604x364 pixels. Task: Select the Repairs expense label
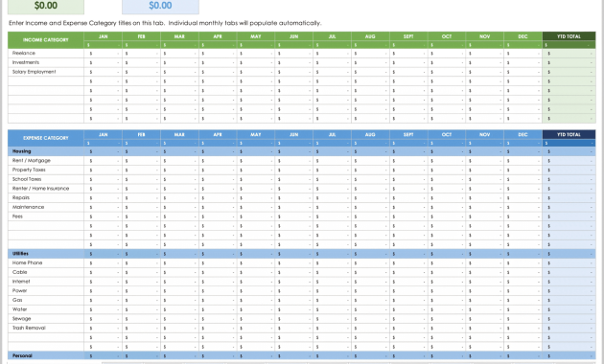point(21,197)
